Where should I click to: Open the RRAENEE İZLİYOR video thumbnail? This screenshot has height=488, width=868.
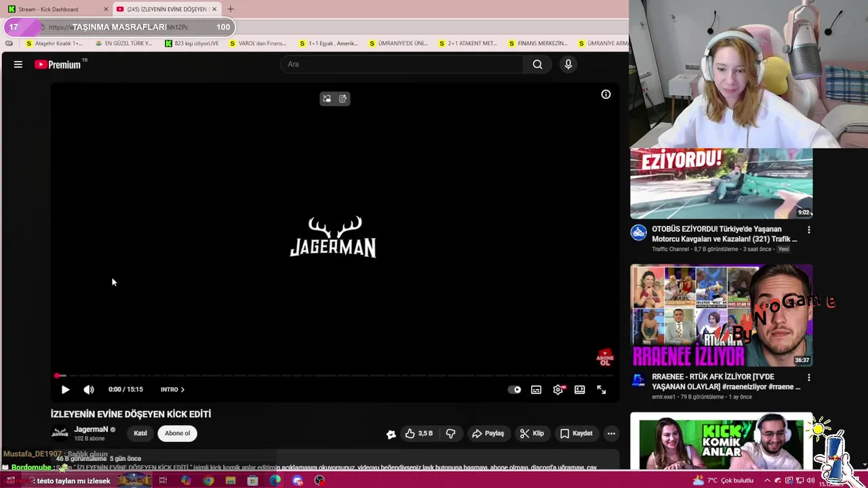pos(722,315)
